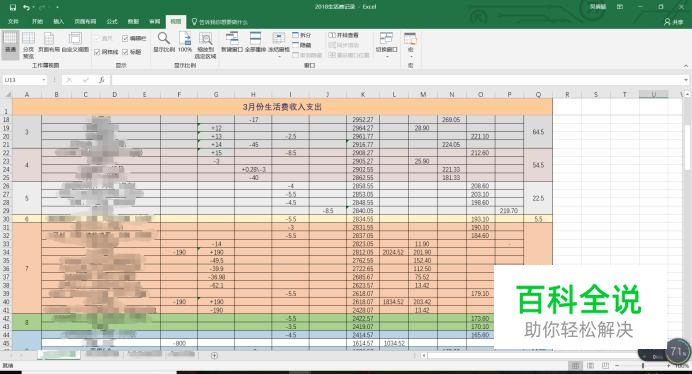Split the window (拆分)
Screen dimensions: 692x374
point(302,35)
